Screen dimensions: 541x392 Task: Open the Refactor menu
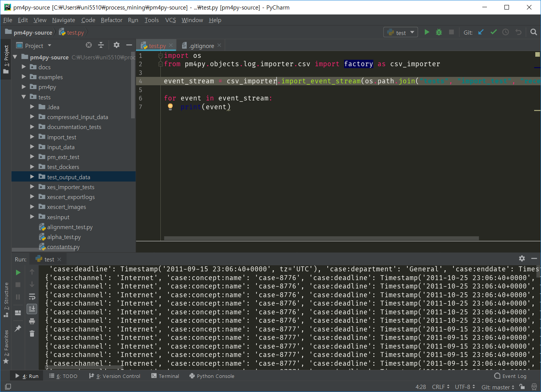pyautogui.click(x=112, y=20)
